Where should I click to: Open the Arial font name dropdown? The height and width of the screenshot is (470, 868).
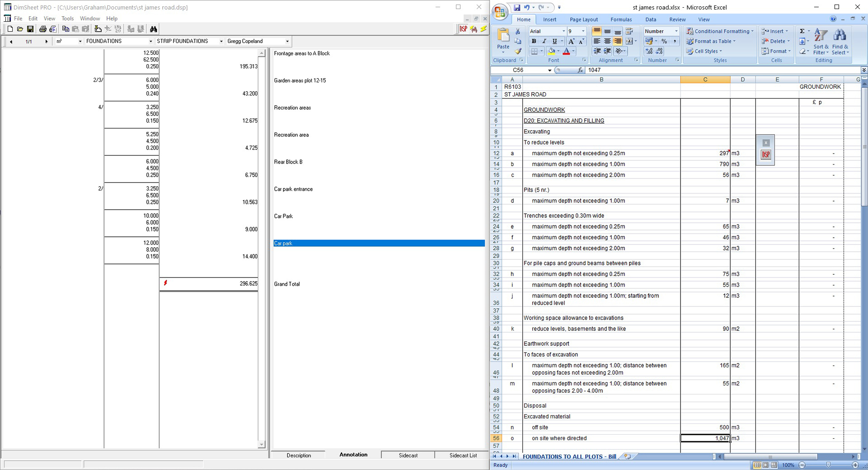pos(563,31)
